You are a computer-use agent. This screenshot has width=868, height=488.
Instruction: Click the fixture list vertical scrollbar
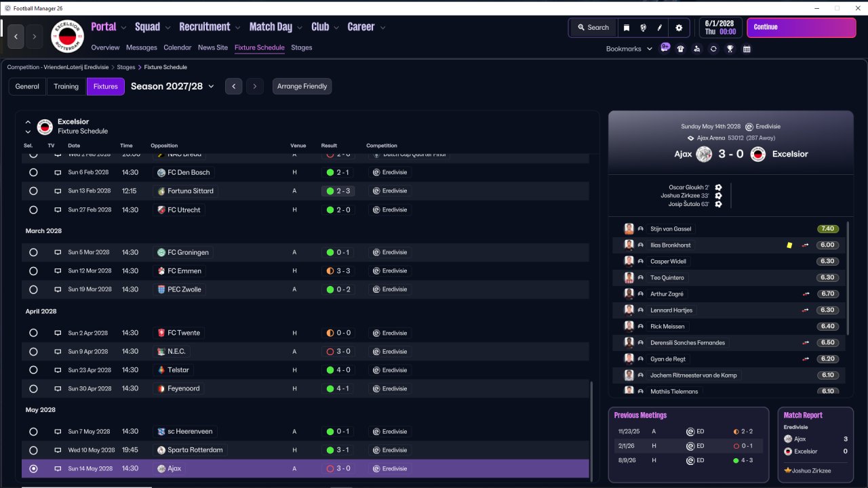point(592,430)
